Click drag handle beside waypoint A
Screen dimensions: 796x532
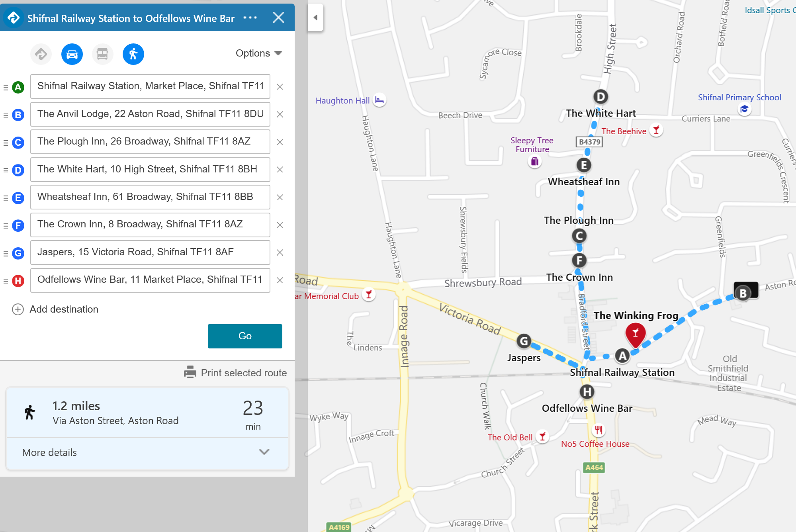click(6, 87)
